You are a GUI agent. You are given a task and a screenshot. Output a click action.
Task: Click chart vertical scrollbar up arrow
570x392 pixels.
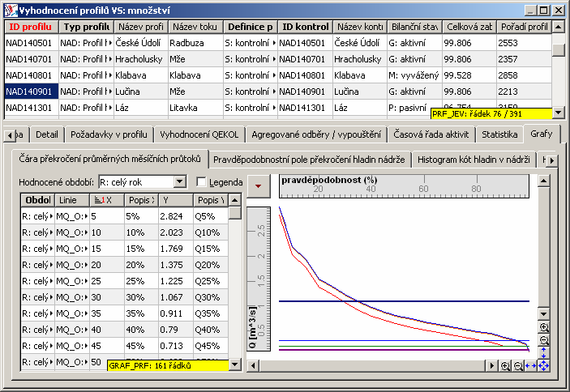click(x=543, y=181)
